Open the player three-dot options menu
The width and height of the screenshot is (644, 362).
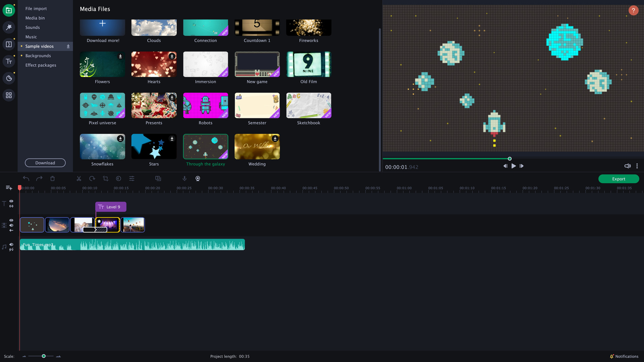[x=637, y=166]
